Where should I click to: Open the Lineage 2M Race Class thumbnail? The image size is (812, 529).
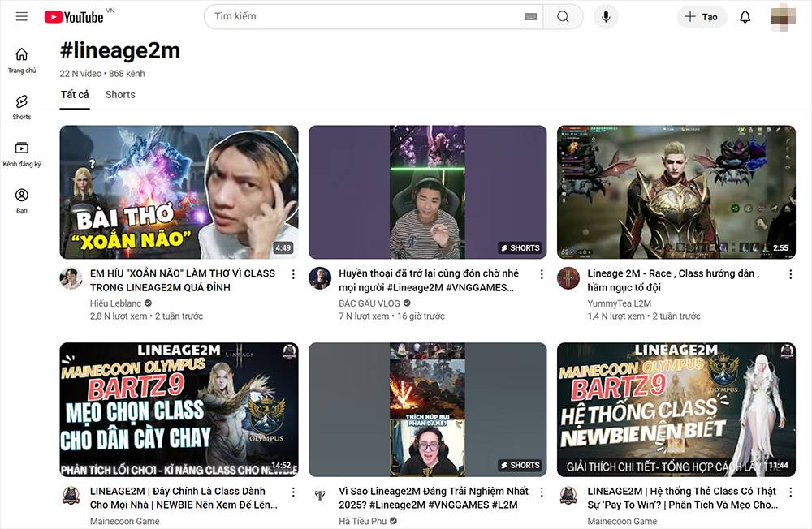676,192
